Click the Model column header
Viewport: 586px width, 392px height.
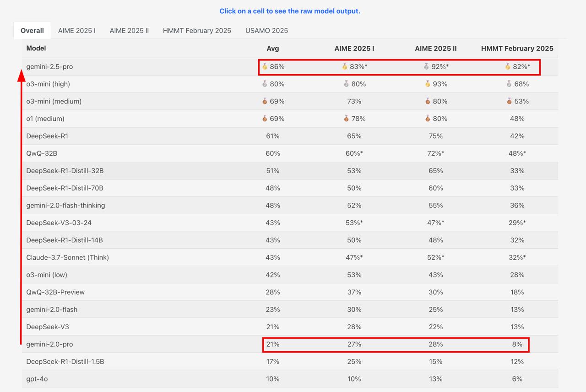click(36, 48)
